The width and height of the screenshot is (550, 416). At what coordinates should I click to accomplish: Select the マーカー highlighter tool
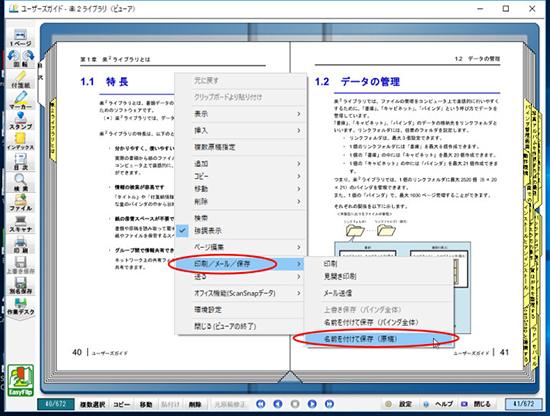(20, 100)
